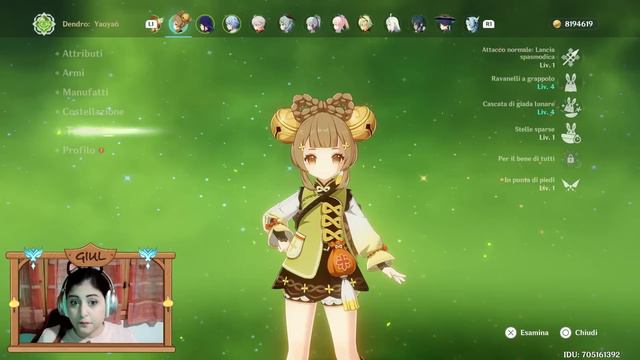Click the 'Per il bene di tutti' label
The height and width of the screenshot is (360, 640).
(x=526, y=158)
